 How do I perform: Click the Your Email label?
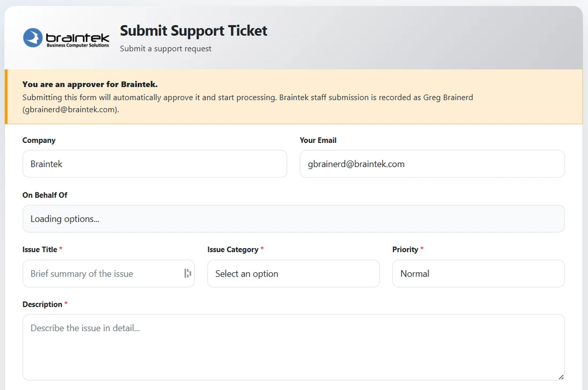(x=318, y=140)
